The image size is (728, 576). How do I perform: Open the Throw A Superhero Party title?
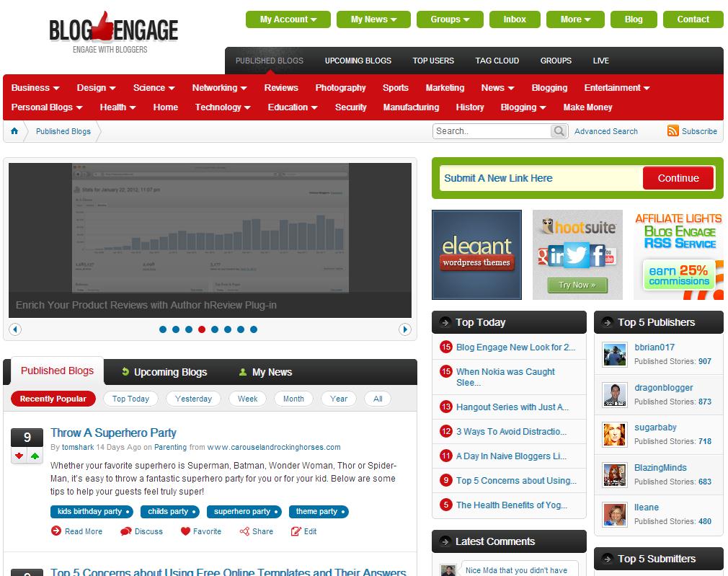click(113, 433)
